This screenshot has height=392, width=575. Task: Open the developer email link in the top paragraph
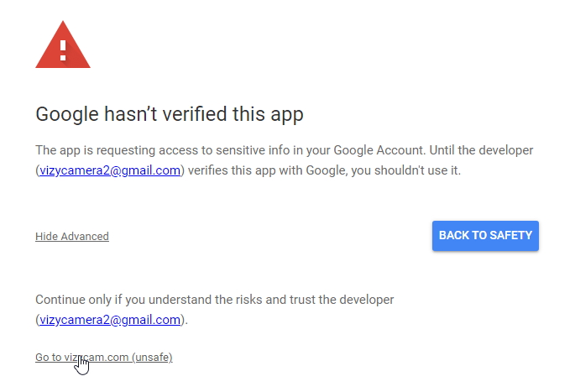coord(110,170)
